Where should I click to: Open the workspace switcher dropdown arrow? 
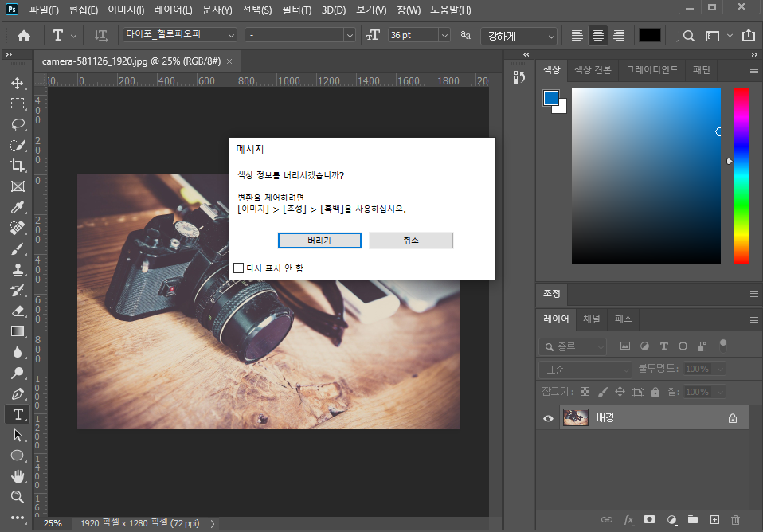(730, 36)
